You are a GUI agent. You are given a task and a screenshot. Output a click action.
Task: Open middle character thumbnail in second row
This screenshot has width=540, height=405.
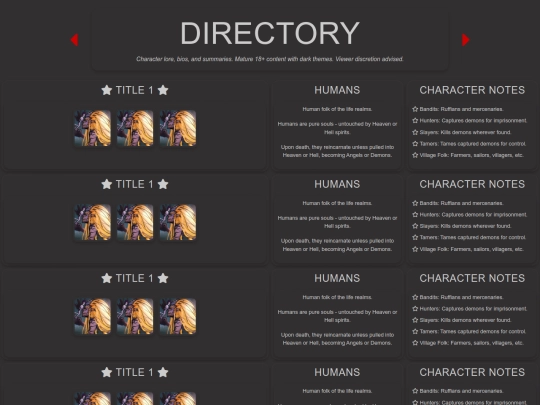135,222
